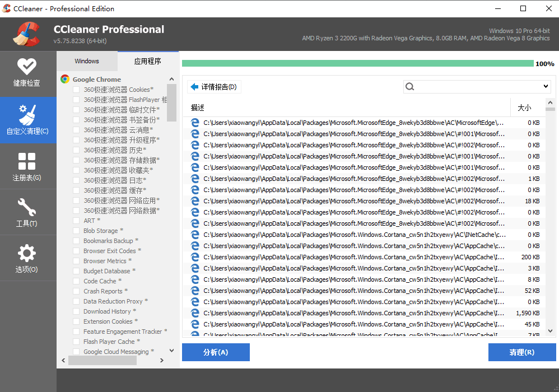Click the magnifier icon in search box

[409, 87]
